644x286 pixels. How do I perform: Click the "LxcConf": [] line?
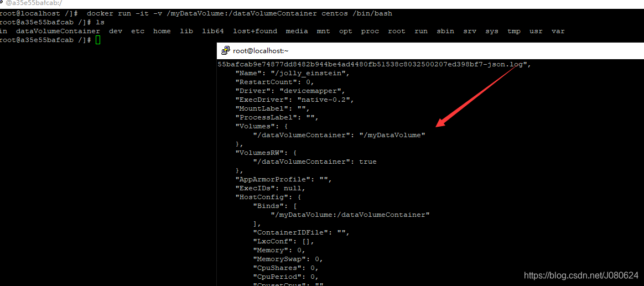point(283,241)
